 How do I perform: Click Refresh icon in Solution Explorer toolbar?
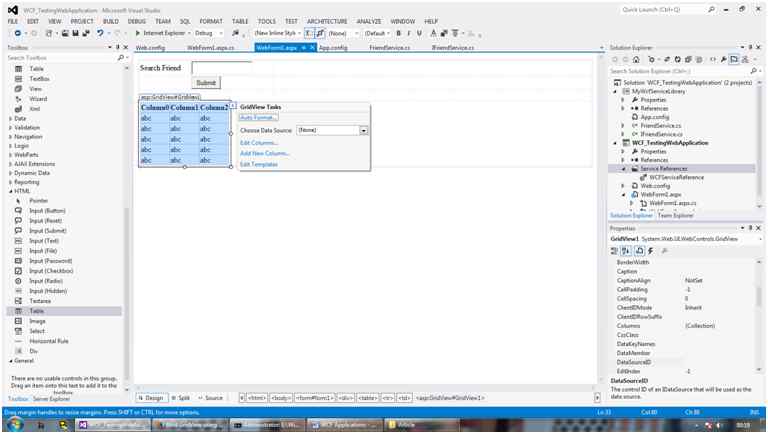[677, 59]
